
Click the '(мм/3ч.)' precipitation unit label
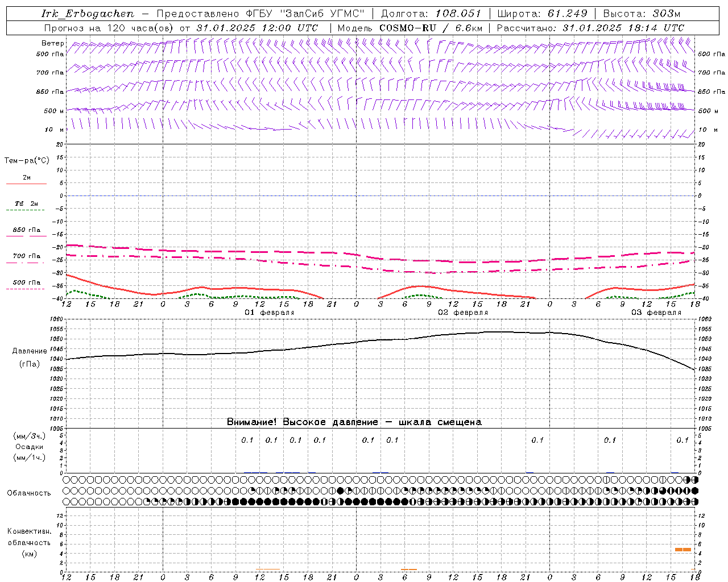(x=29, y=436)
